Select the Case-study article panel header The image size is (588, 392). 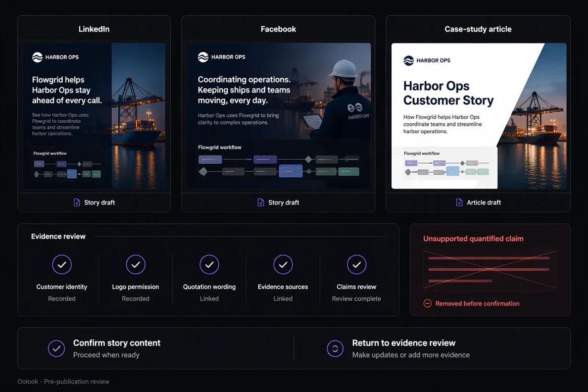[x=478, y=29]
